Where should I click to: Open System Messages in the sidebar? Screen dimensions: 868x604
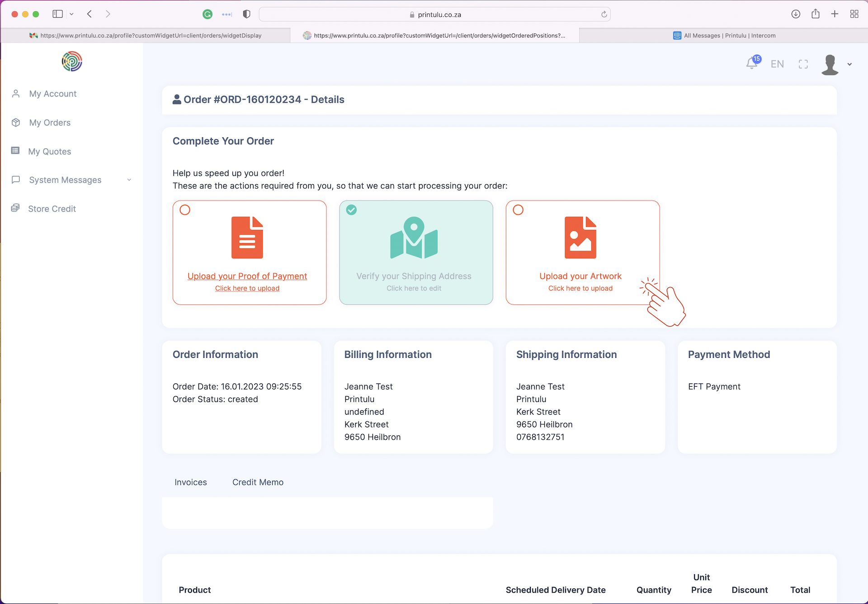pos(65,180)
